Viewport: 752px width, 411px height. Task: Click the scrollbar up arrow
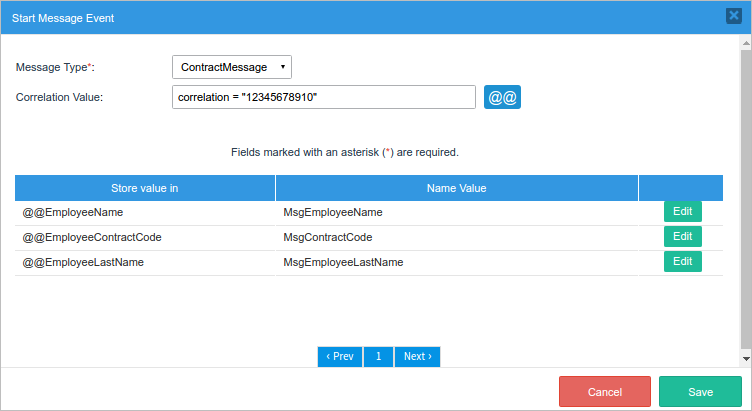coord(745,43)
